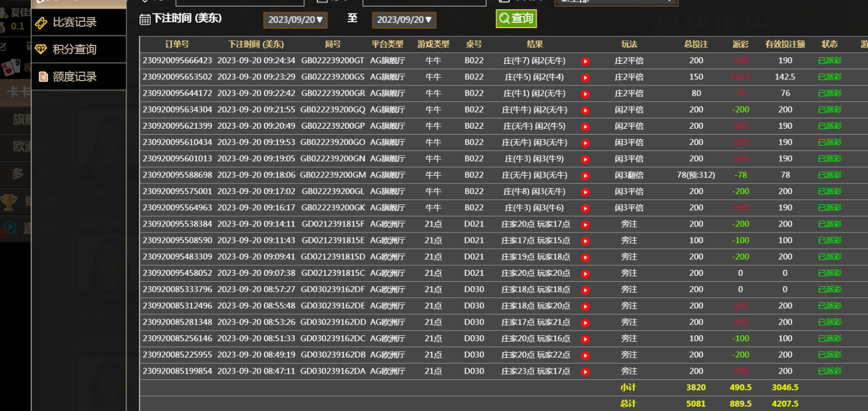868x411 pixels.
Task: Play replay for order 230920085312496
Action: tap(585, 307)
